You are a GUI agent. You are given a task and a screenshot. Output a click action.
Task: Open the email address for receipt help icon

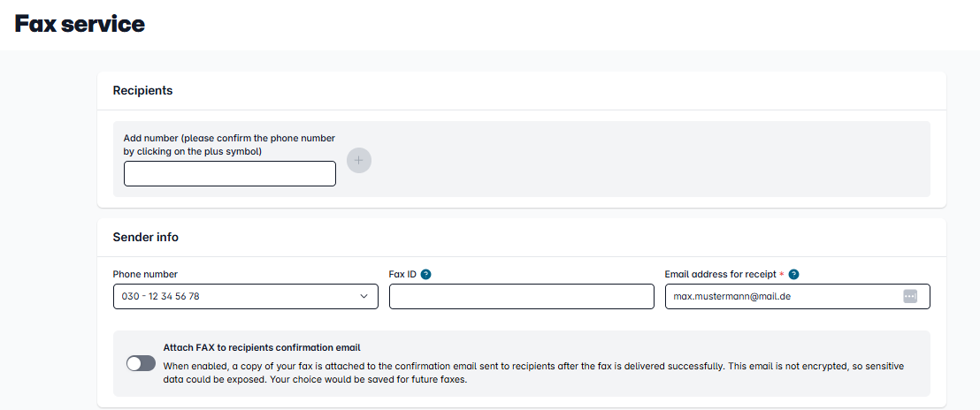click(794, 274)
